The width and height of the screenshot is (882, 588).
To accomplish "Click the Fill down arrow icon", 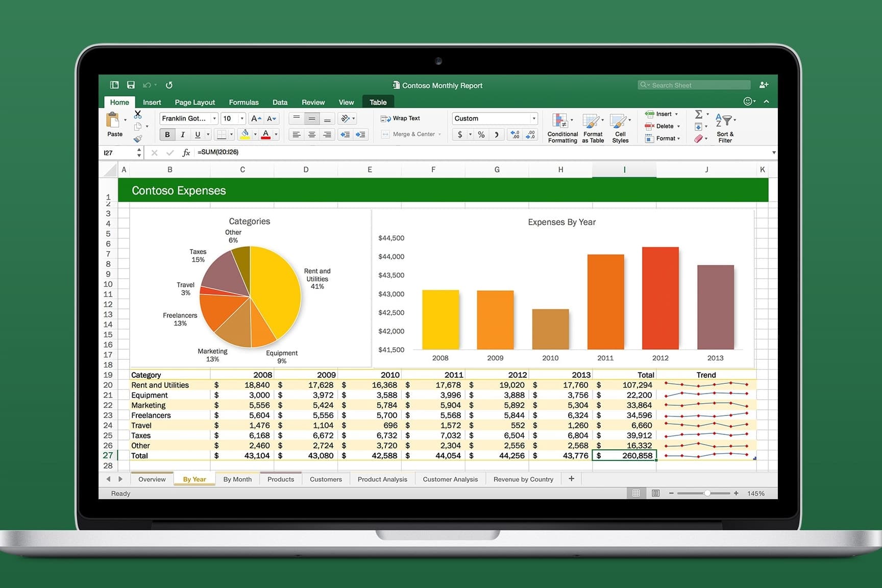I will click(698, 127).
